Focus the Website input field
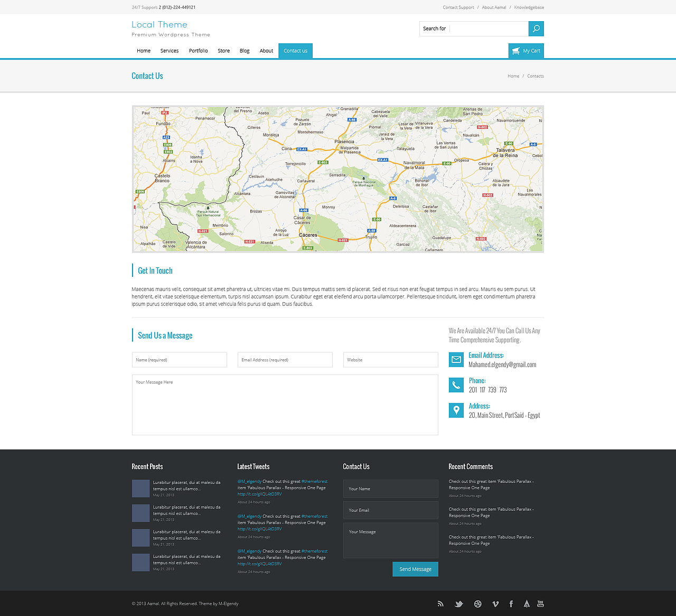676x616 pixels. coord(391,360)
